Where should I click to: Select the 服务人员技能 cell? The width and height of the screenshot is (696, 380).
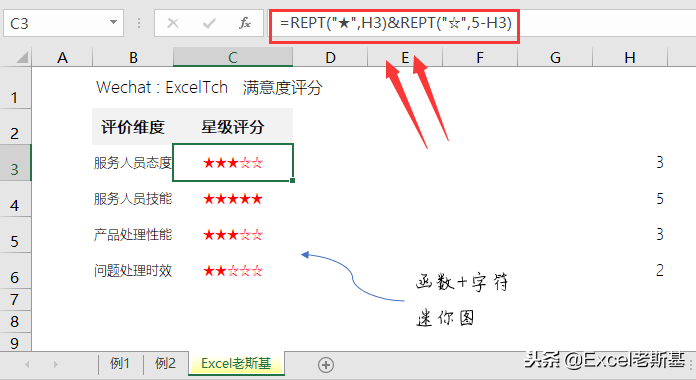[133, 199]
